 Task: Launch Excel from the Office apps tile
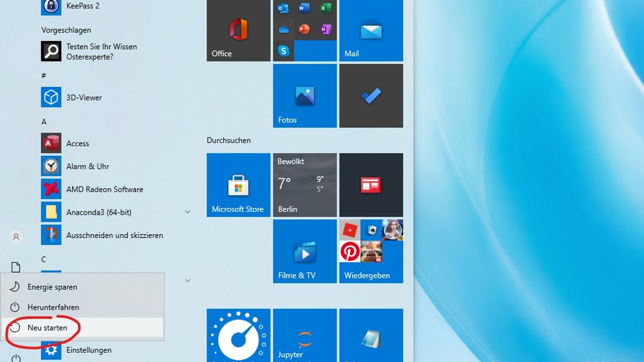tap(325, 8)
